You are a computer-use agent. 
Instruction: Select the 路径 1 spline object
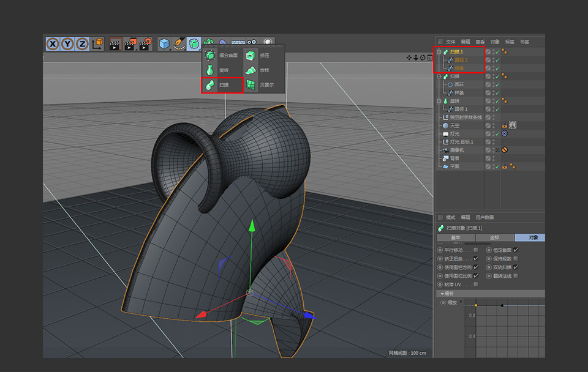tap(461, 110)
